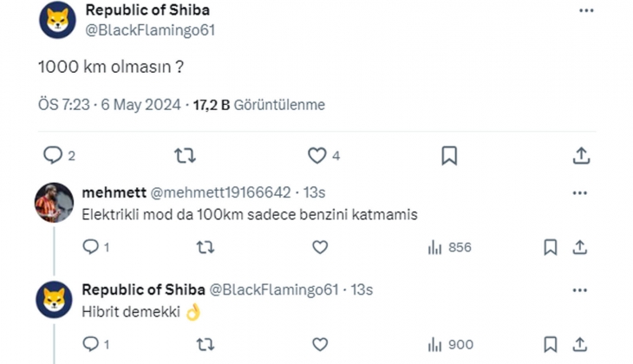The height and width of the screenshot is (364, 633).
Task: Retweet the main '1000 km olmasın' post
Action: click(185, 155)
